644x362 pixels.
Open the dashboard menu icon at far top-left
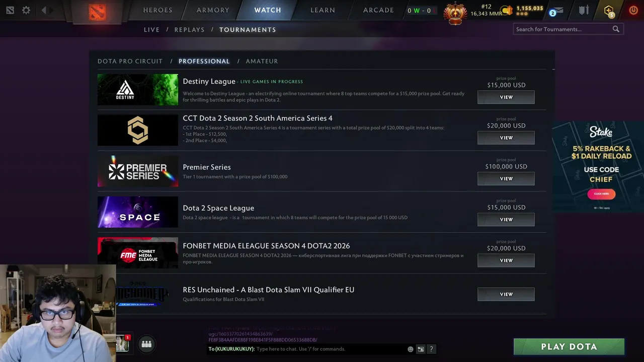pyautogui.click(x=10, y=10)
